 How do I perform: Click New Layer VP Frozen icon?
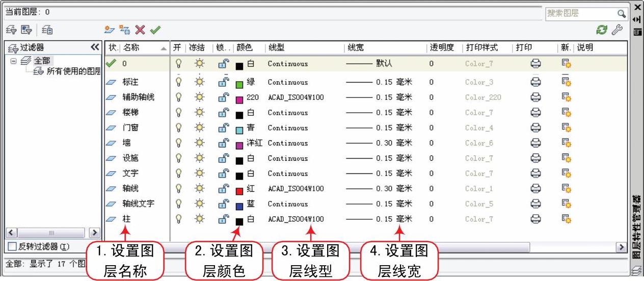pos(125,30)
